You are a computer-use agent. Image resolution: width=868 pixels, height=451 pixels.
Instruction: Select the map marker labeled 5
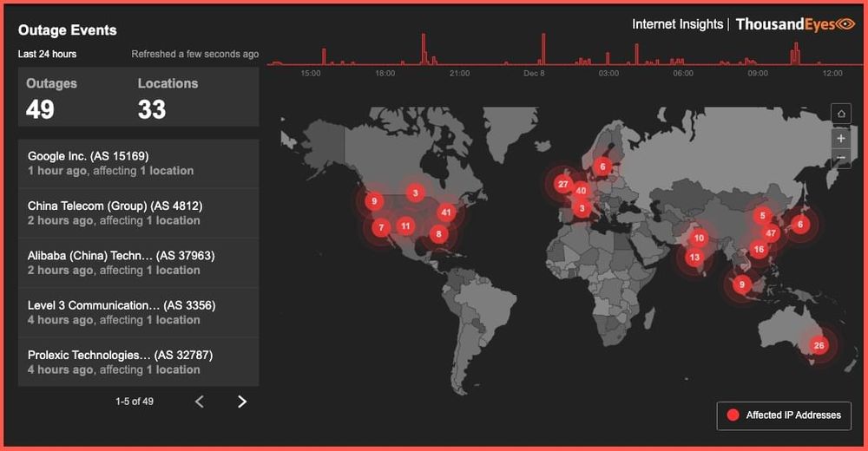(x=762, y=216)
